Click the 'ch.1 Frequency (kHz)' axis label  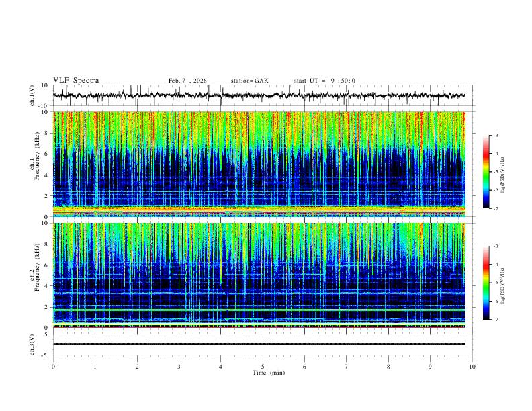pyautogui.click(x=35, y=156)
